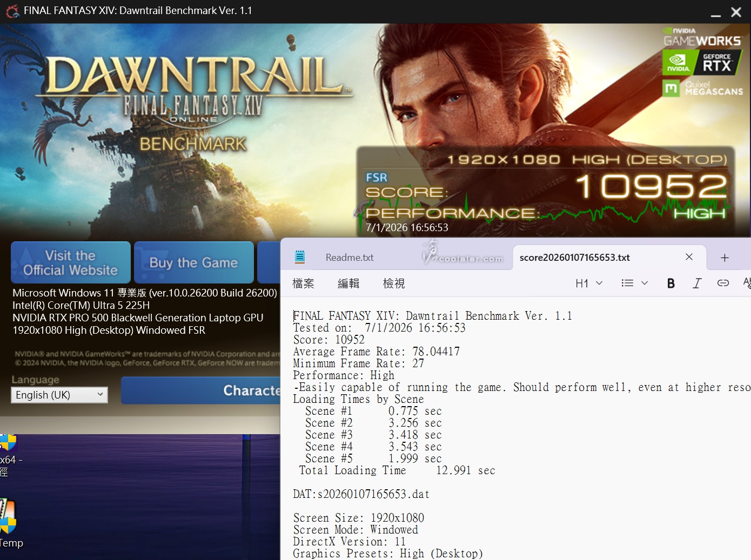Click the Buy the Game button
The width and height of the screenshot is (751, 560).
tap(193, 263)
